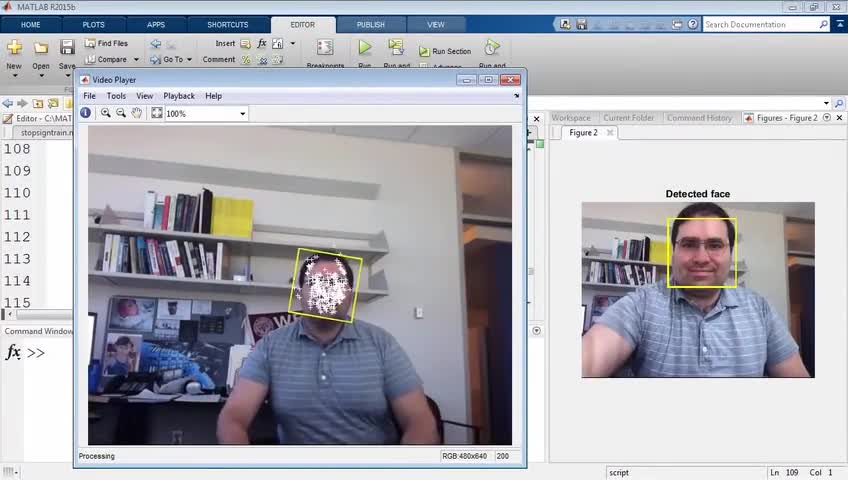This screenshot has height=480, width=848.
Task: Click the Run Section button
Action: [x=445, y=51]
